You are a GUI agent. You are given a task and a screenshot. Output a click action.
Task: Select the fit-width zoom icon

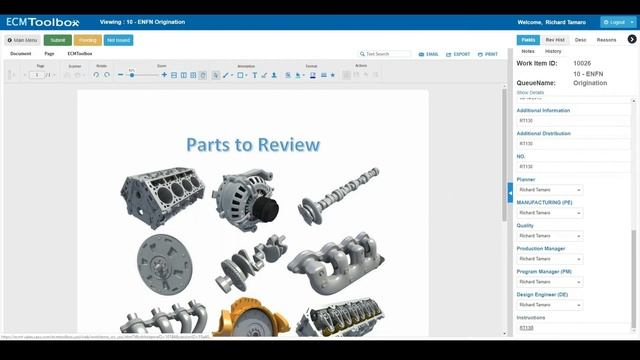(x=174, y=75)
